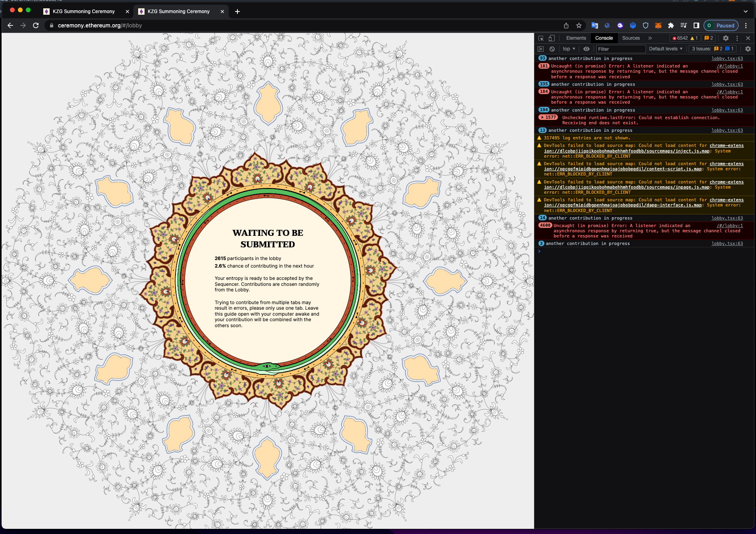Viewport: 756px width, 534px height.
Task: Switch to the Sources tab
Action: (x=631, y=38)
